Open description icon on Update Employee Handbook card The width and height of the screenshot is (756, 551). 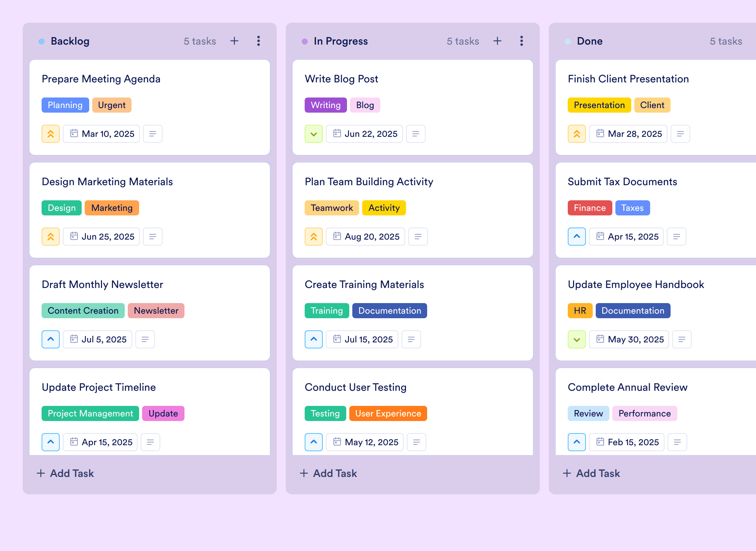tap(682, 339)
